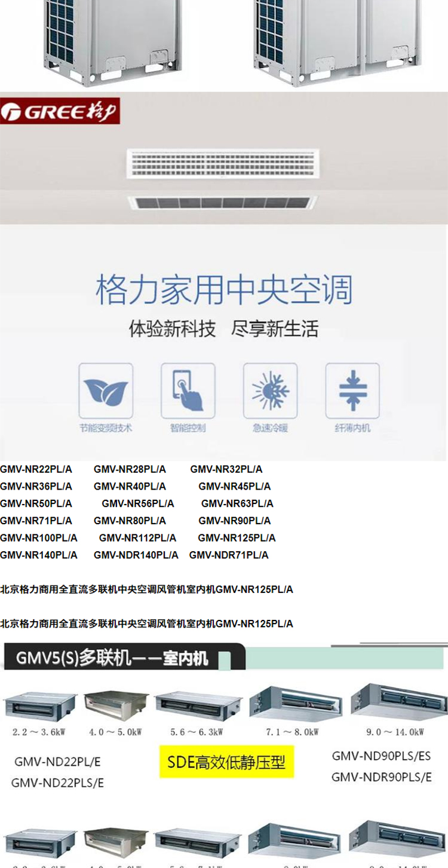Click the yellow SDE高效低静压型 label
The width and height of the screenshot is (448, 868).
click(227, 762)
